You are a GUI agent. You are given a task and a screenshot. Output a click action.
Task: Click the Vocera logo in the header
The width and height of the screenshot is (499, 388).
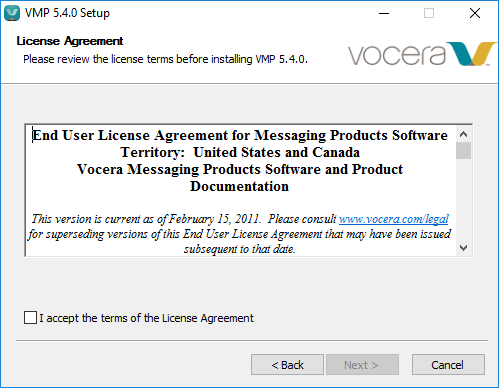(422, 54)
